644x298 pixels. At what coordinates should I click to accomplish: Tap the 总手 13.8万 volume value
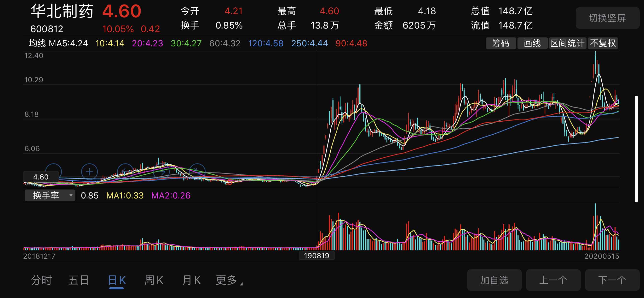308,25
